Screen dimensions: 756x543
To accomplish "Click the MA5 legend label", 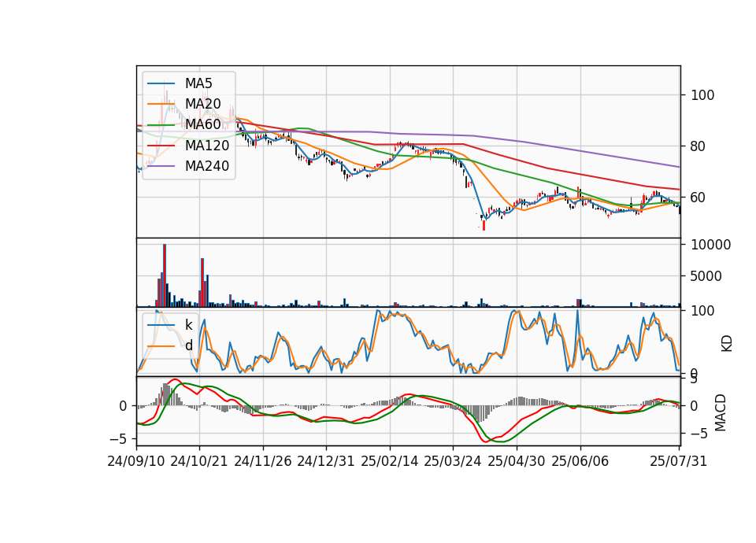I will (198, 83).
